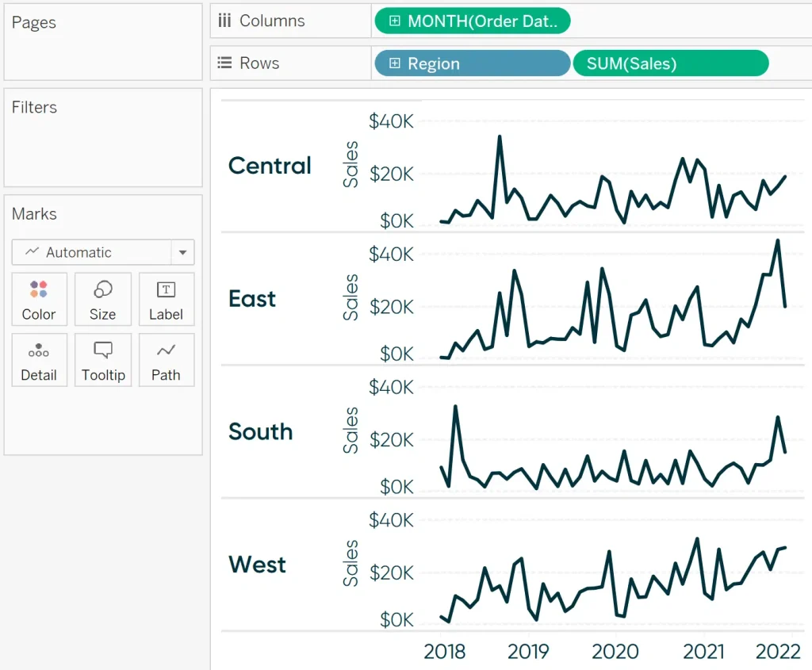Viewport: 812px width, 670px height.
Task: Click the Central region row header
Action: 270,167
